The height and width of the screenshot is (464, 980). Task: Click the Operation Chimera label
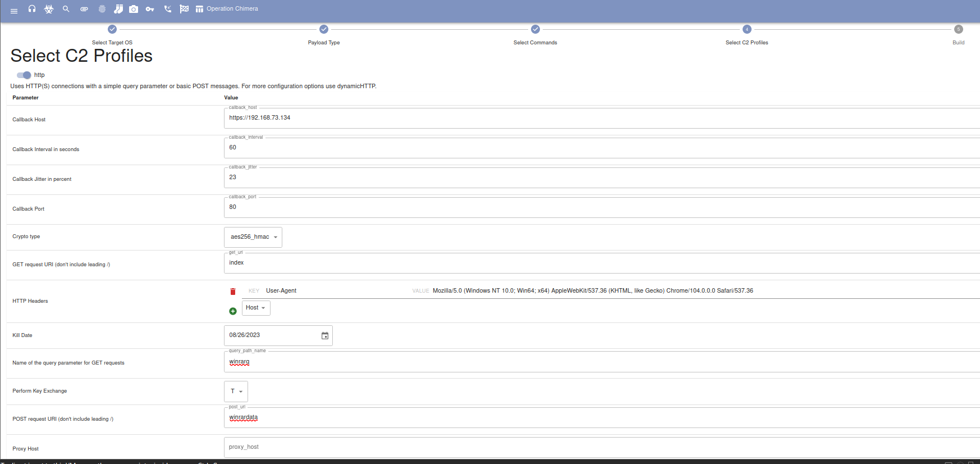232,9
